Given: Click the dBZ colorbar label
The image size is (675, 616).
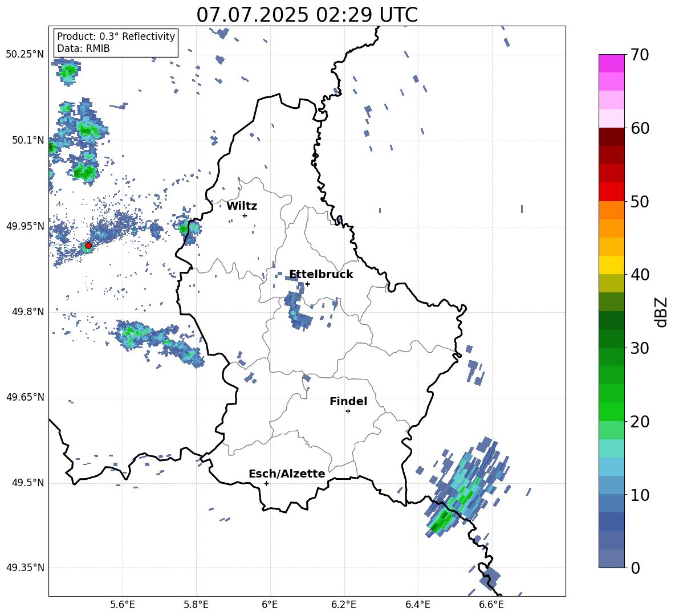Looking at the screenshot, I should click(x=662, y=312).
